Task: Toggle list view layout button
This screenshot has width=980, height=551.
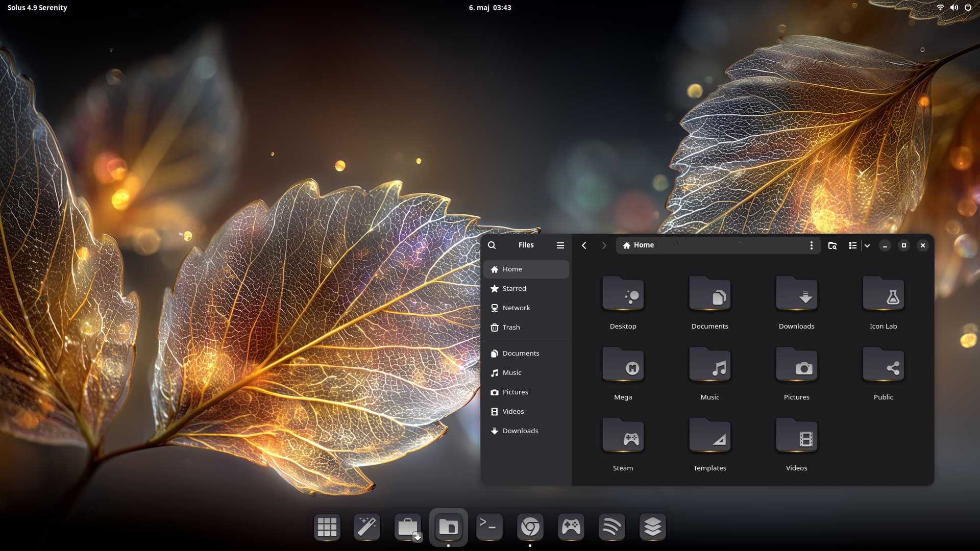Action: pyautogui.click(x=852, y=245)
